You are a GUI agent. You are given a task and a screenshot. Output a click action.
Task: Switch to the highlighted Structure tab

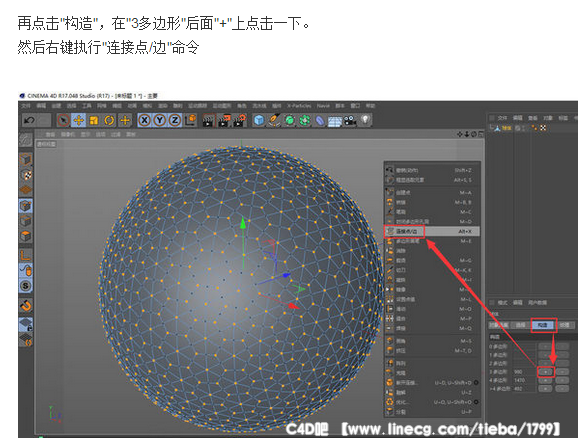click(543, 325)
